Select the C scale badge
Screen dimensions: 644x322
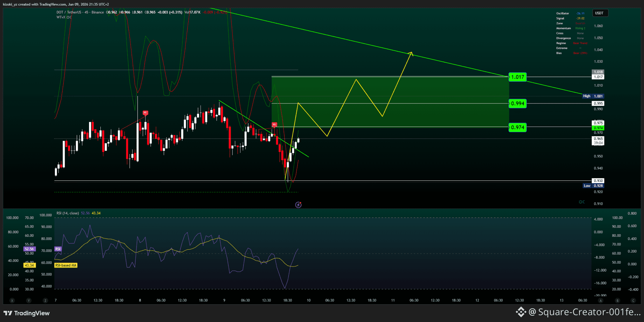click(633, 301)
